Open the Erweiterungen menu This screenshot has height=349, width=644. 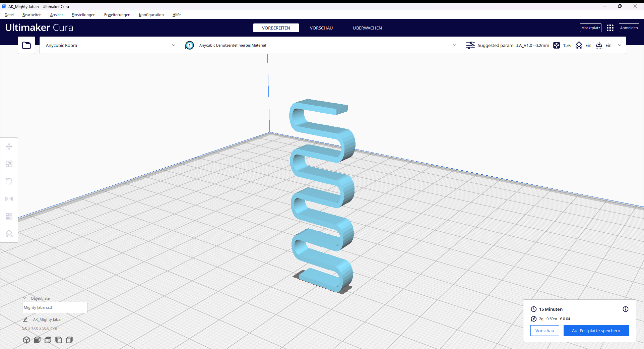tap(117, 15)
